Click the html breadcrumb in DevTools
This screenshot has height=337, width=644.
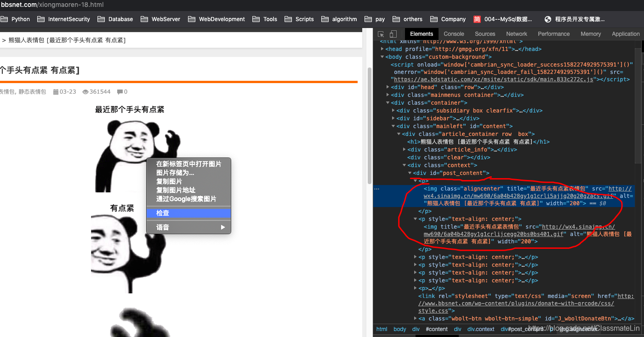pyautogui.click(x=382, y=329)
